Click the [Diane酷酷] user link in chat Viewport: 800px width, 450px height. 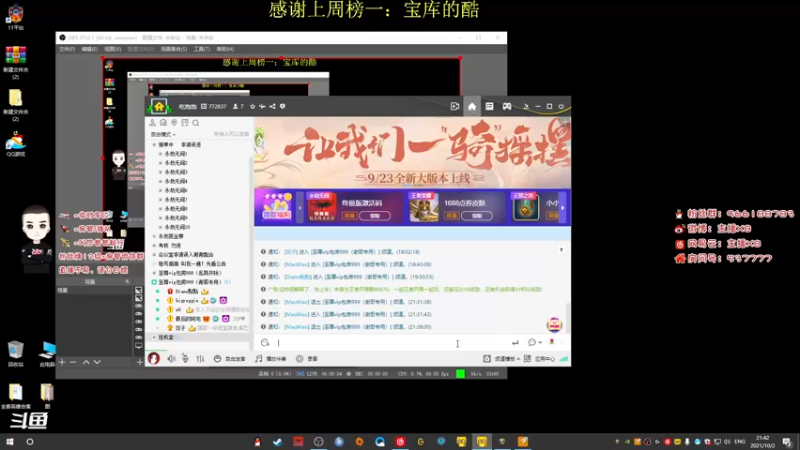[297, 277]
